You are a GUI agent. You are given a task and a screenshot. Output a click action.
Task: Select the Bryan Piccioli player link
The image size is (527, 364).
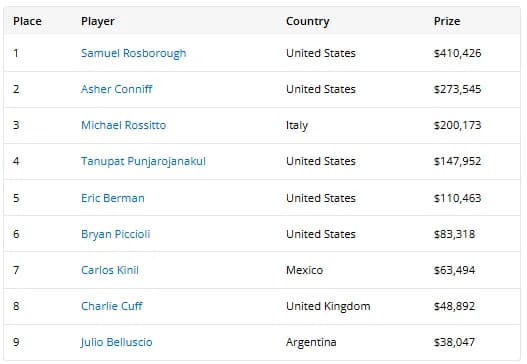115,234
